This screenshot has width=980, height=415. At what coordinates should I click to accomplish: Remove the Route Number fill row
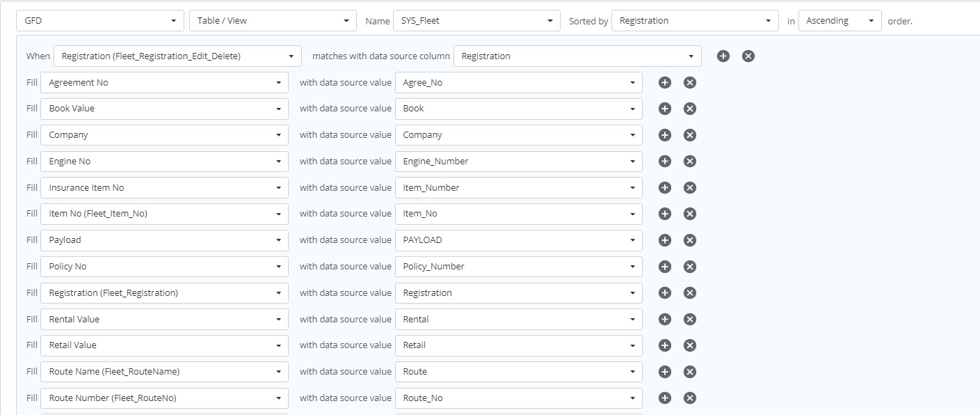coord(689,398)
